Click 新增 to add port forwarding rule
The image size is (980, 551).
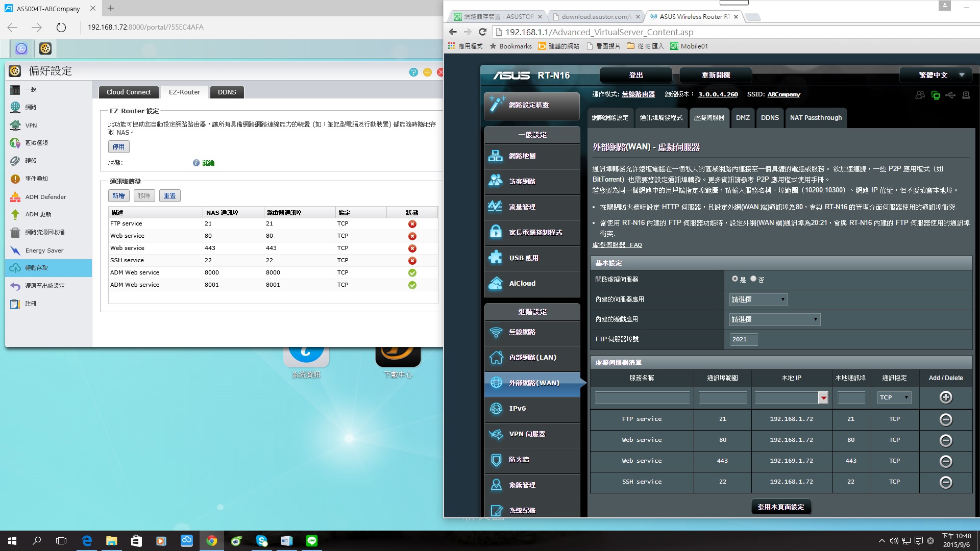click(118, 196)
